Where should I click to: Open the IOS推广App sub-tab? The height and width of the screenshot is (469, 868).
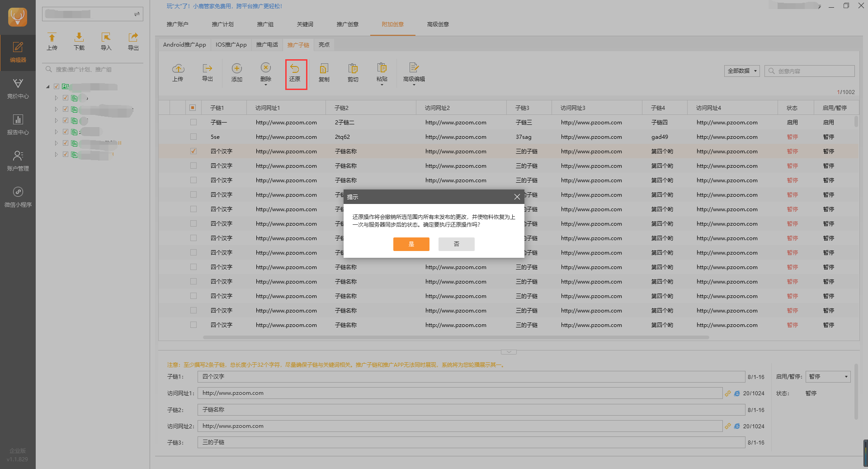(231, 45)
